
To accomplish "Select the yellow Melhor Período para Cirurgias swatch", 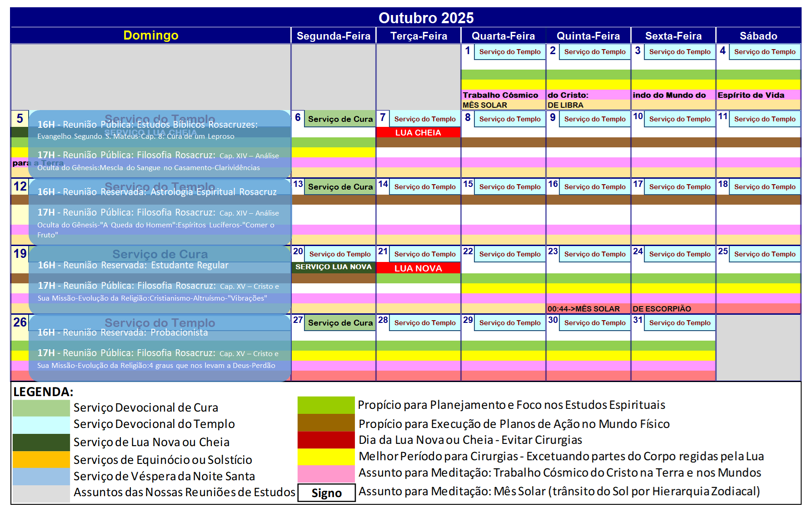I will pyautogui.click(x=325, y=457).
